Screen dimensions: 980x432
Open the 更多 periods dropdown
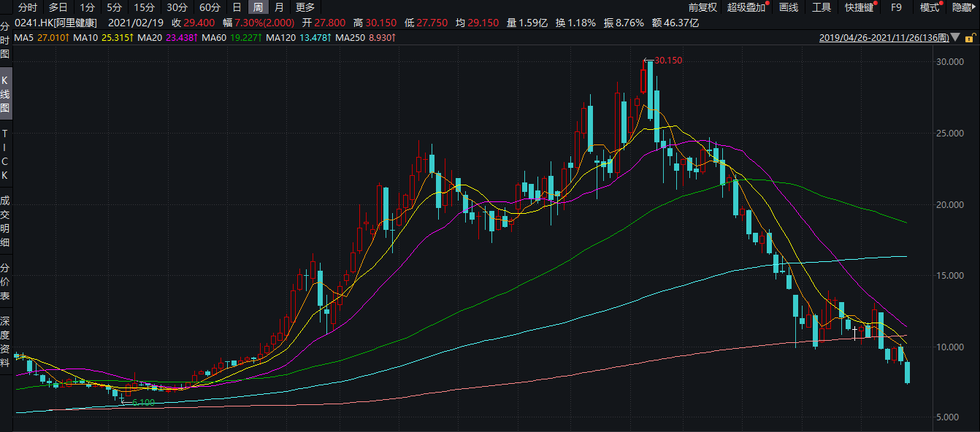(x=305, y=7)
